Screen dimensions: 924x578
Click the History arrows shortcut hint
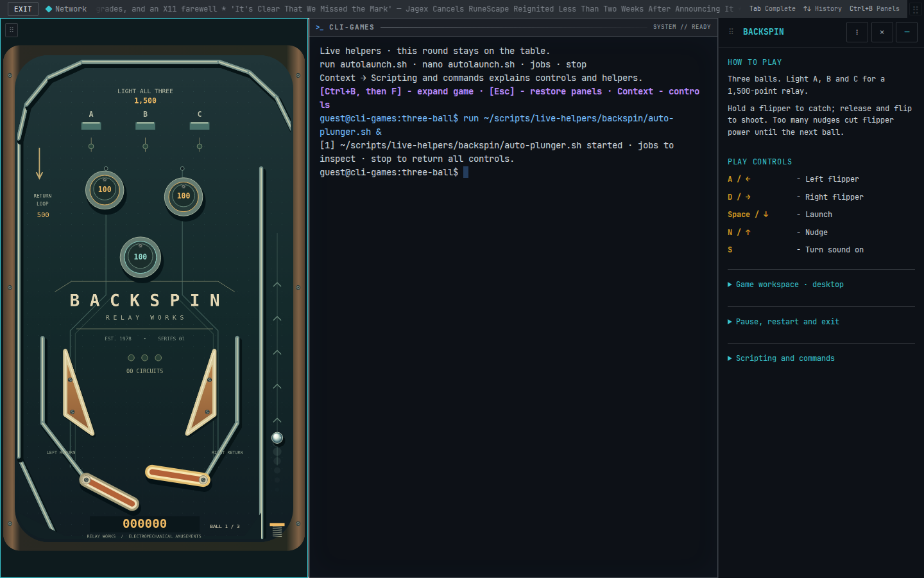point(823,9)
